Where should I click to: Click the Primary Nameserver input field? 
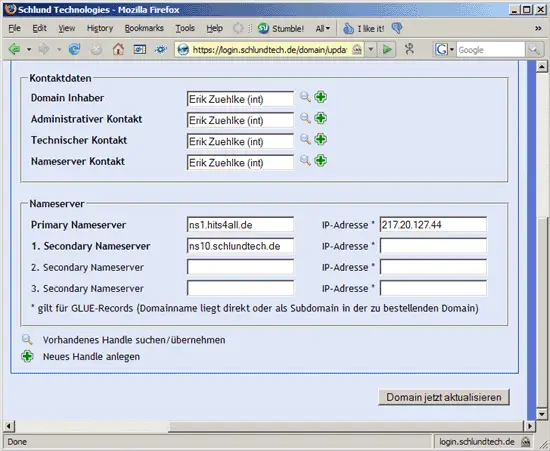tap(240, 225)
